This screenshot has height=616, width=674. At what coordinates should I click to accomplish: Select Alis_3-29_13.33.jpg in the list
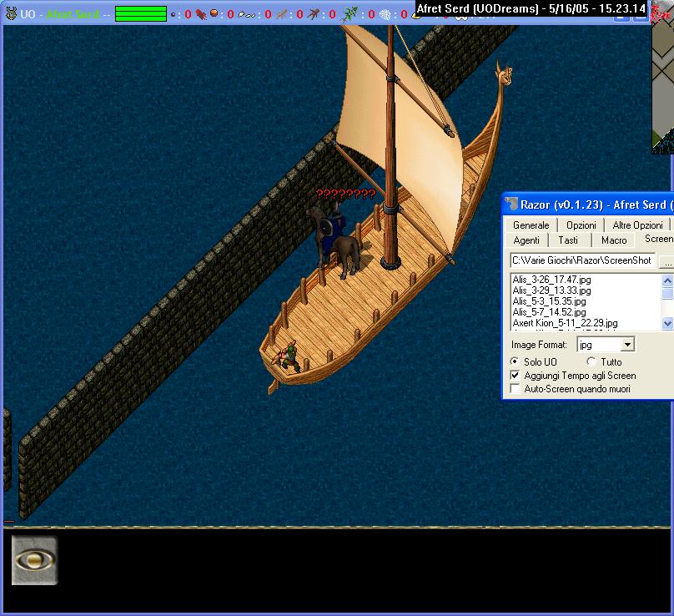551,290
